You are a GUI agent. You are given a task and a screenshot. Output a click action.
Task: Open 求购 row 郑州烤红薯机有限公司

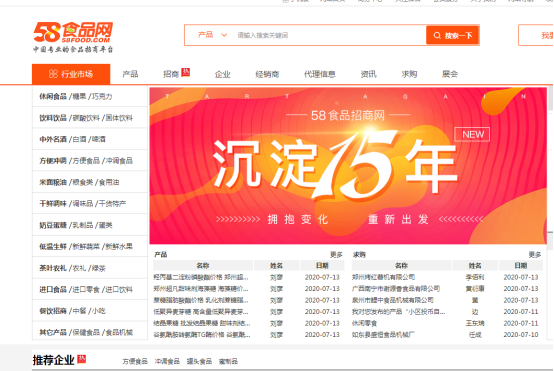(x=383, y=277)
